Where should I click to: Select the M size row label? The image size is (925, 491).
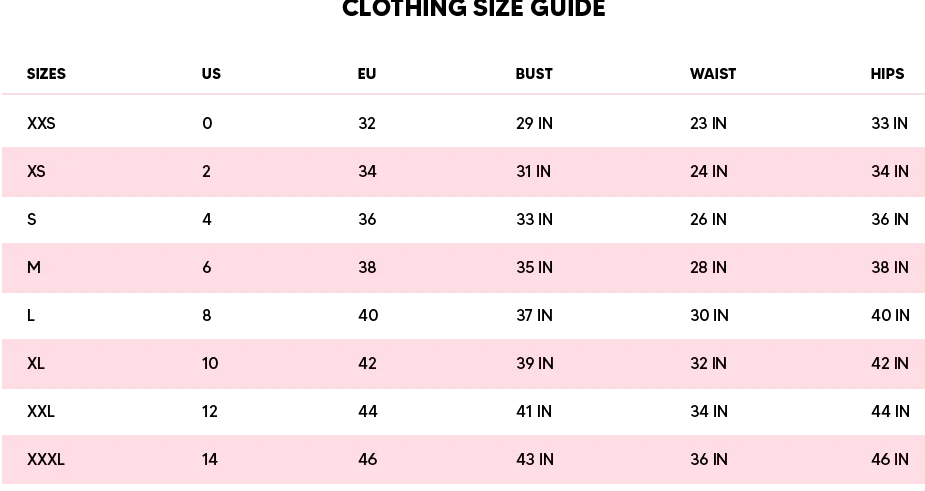[34, 267]
